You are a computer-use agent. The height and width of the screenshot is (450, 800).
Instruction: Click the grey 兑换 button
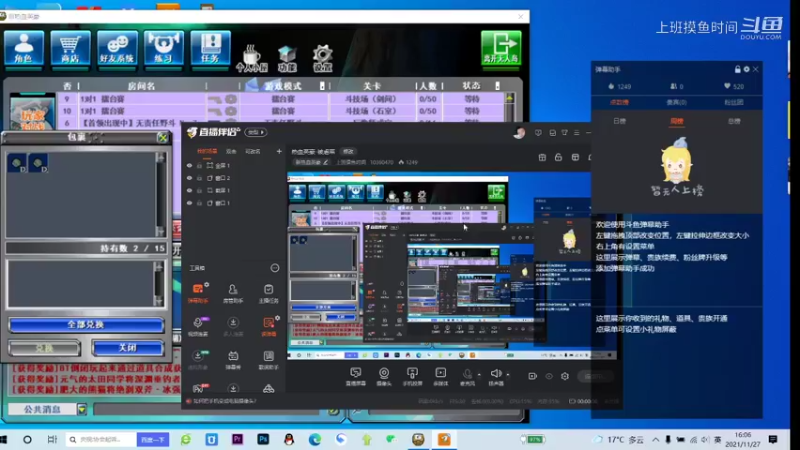[44, 348]
